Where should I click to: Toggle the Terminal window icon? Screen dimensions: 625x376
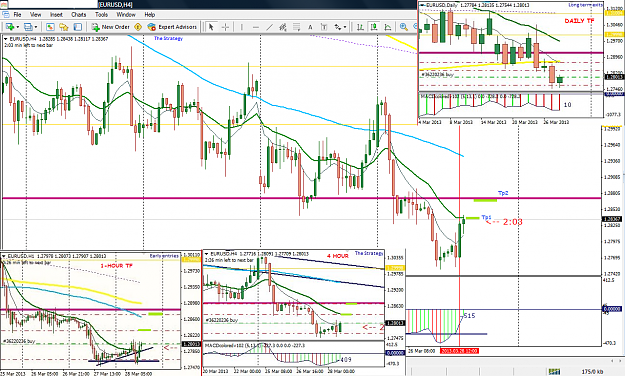pos(77,27)
